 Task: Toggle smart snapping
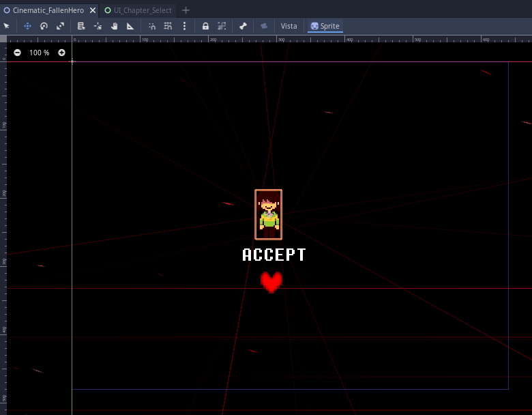[x=151, y=26]
